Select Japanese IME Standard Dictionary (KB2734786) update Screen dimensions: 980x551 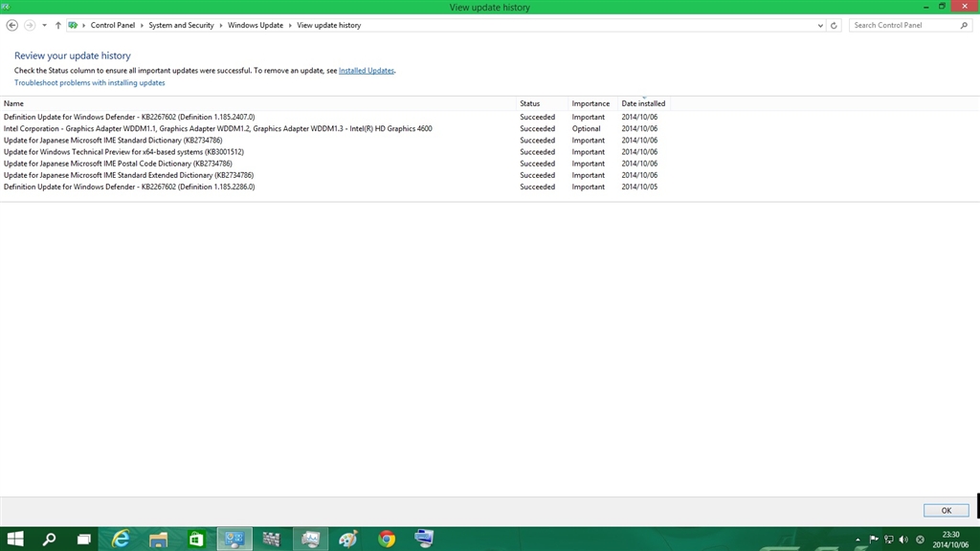(x=335, y=141)
